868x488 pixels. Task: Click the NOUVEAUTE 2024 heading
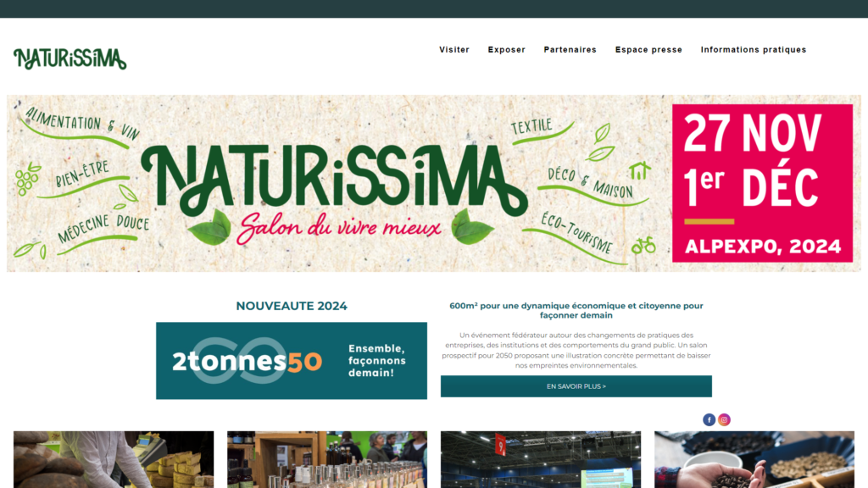[x=292, y=306]
